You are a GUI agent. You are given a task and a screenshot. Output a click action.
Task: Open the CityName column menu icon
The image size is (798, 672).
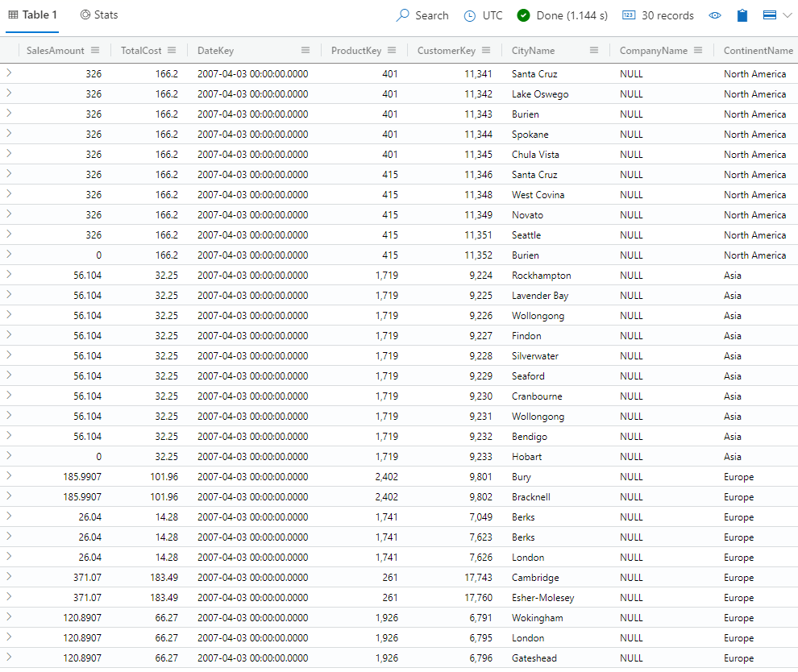tap(594, 50)
